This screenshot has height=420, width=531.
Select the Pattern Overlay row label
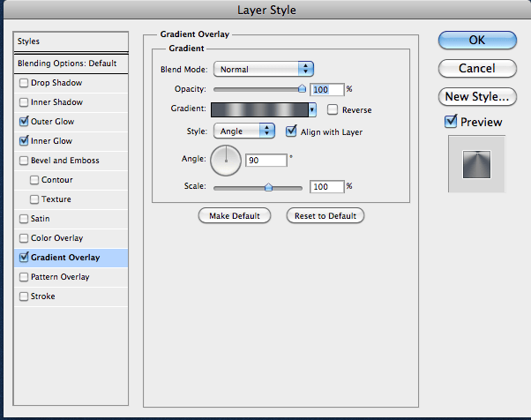(x=60, y=277)
